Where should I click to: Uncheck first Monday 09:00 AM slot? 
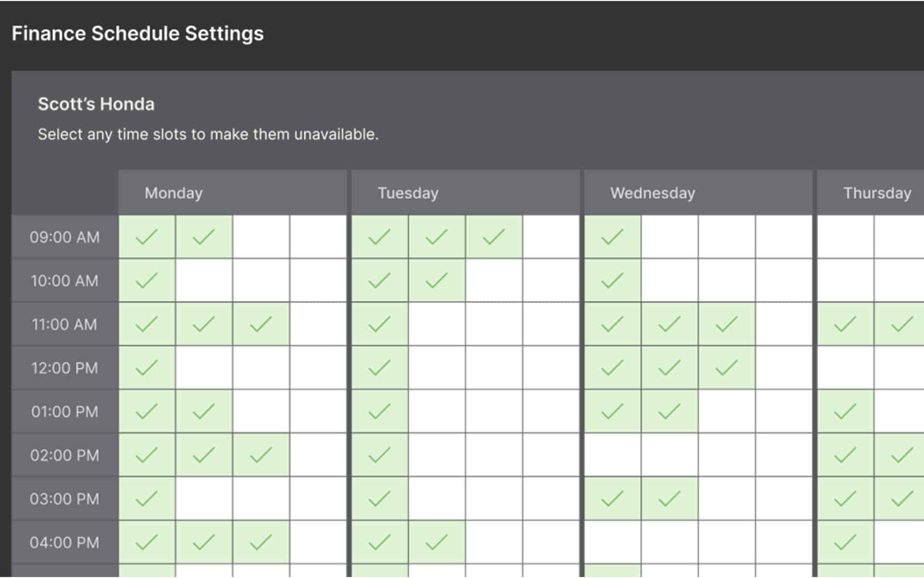147,237
